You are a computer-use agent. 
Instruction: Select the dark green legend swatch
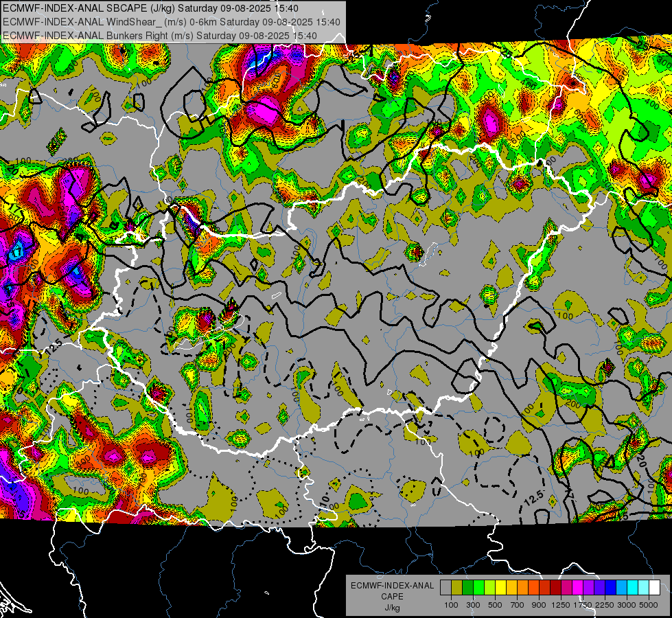tap(467, 587)
